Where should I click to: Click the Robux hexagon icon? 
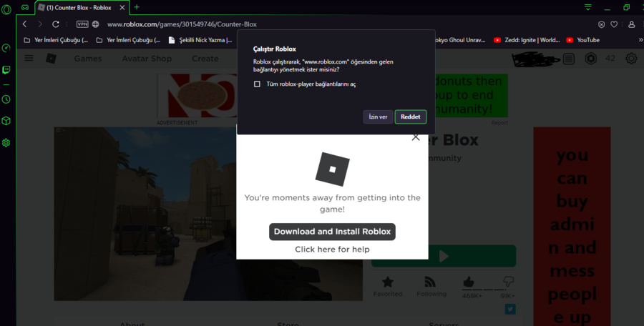pos(590,59)
